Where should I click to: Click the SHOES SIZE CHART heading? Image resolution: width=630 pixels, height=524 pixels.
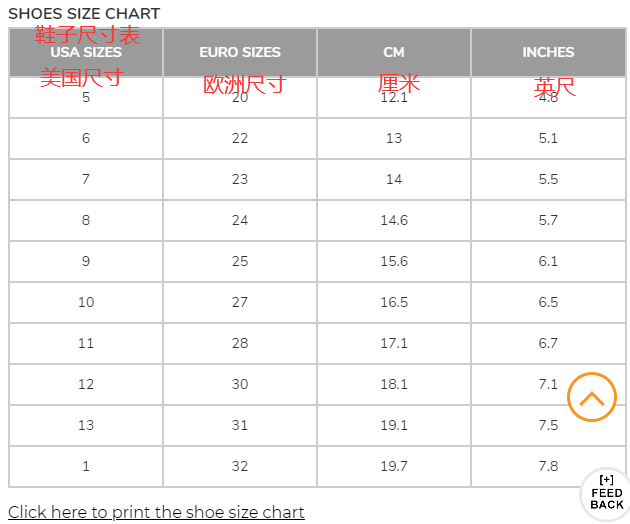[84, 14]
